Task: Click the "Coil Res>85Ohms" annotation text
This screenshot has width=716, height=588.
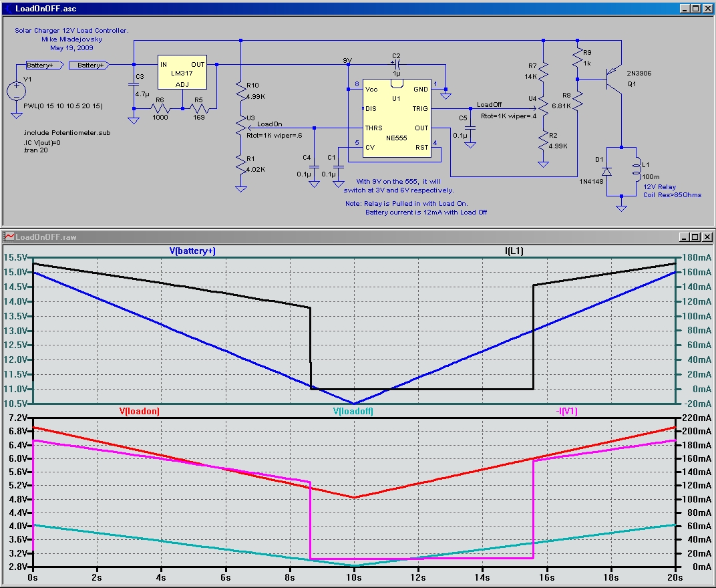Action: (672, 195)
